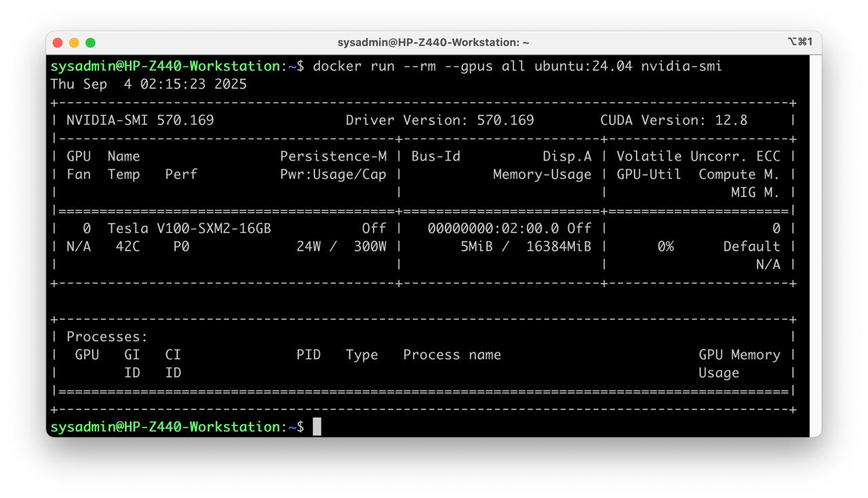Click the window title sysadmin@HP-Z440-Workstation: ~
This screenshot has width=868, height=498.
tap(433, 43)
